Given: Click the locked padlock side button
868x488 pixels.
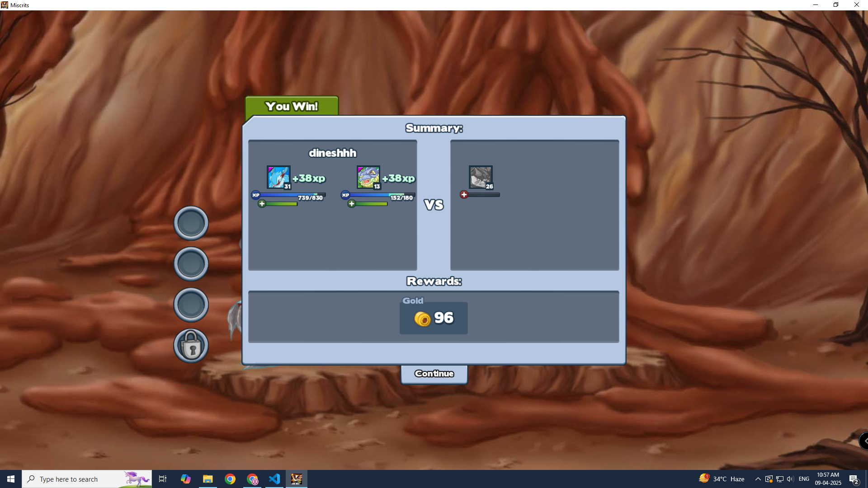Looking at the screenshot, I should (x=191, y=345).
